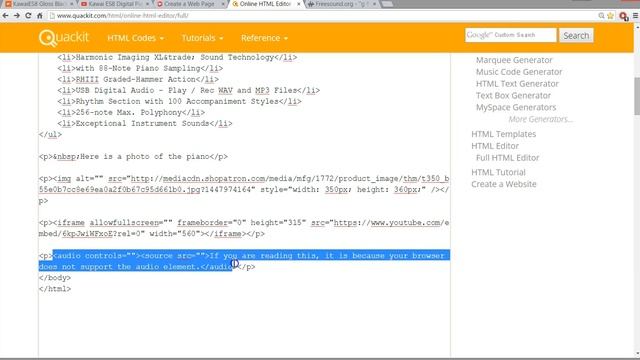Screen dimensions: 640x360
Task: Open the HTML Tutorial link
Action: click(x=498, y=172)
